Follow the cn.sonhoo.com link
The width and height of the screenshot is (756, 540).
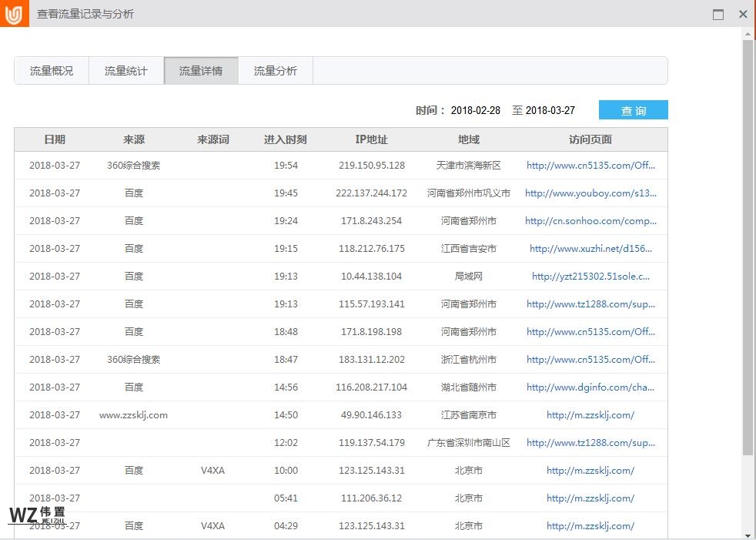pyautogui.click(x=590, y=220)
